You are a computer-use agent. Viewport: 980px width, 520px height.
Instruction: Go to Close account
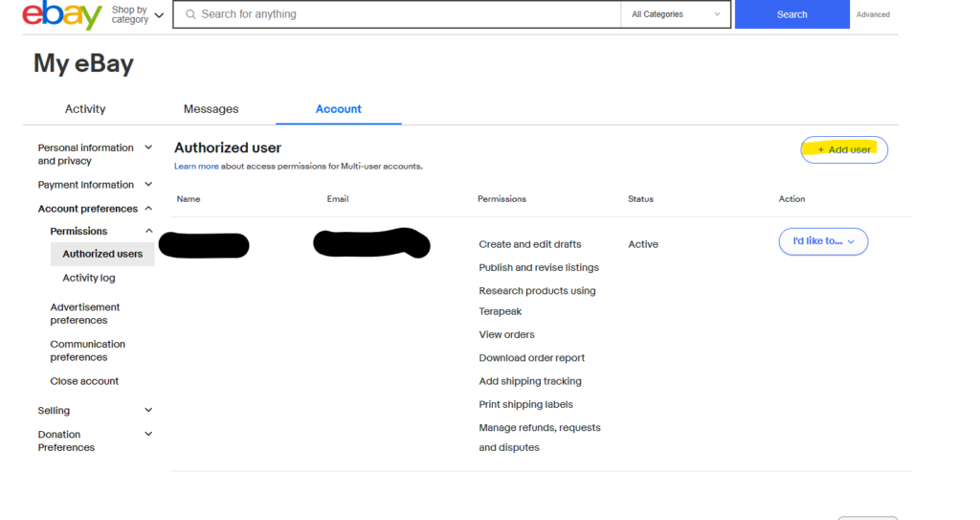click(x=84, y=381)
